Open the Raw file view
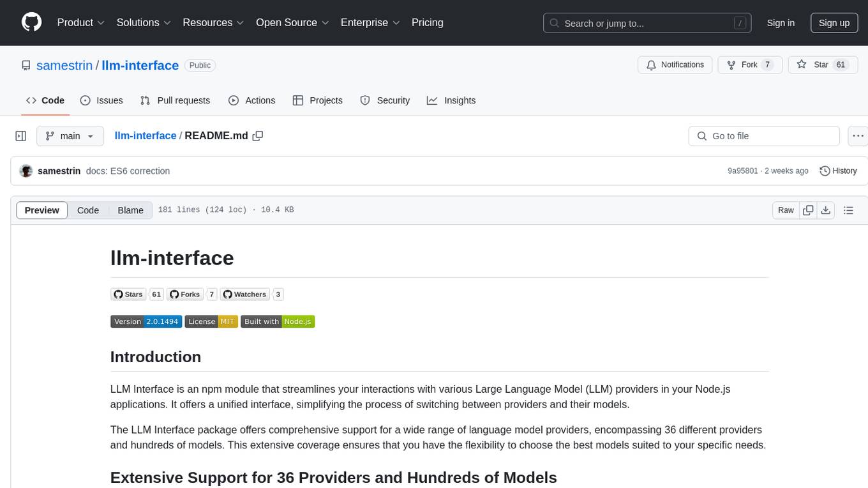The height and width of the screenshot is (488, 868). (x=786, y=210)
